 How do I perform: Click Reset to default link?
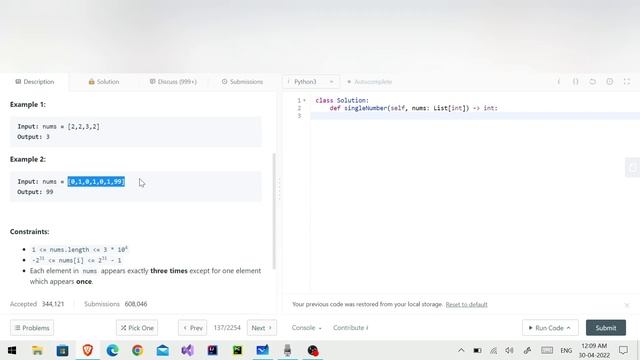[467, 304]
